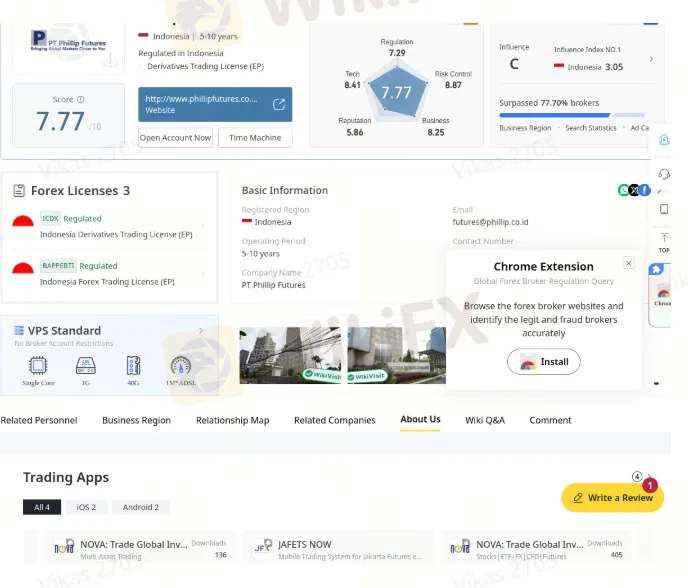This screenshot has height=588, width=688.
Task: Open the Related Companies tab
Action: pos(335,420)
